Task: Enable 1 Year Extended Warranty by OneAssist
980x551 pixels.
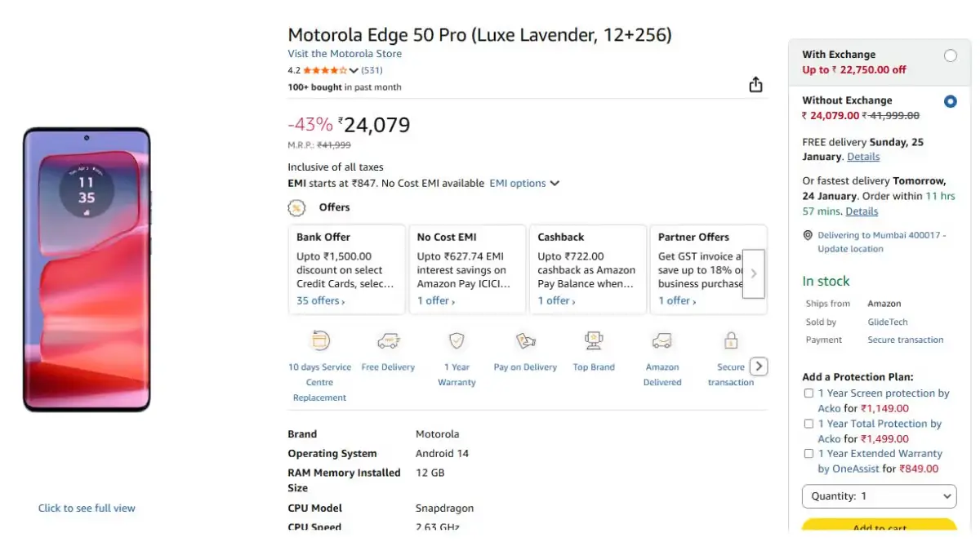Action: (808, 454)
